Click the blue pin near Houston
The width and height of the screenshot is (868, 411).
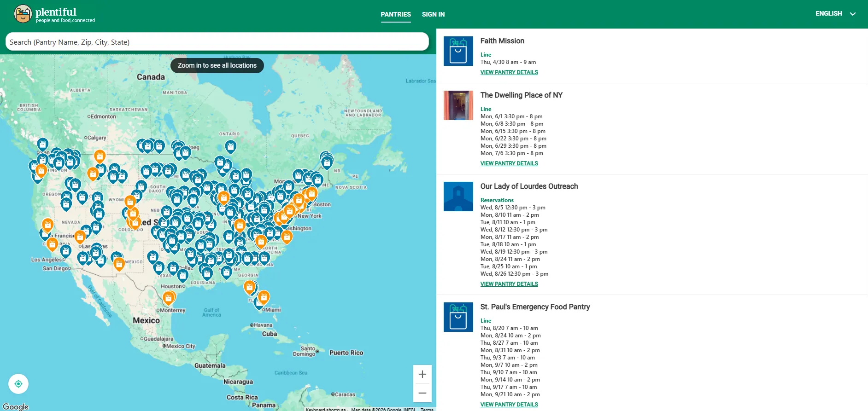click(182, 275)
